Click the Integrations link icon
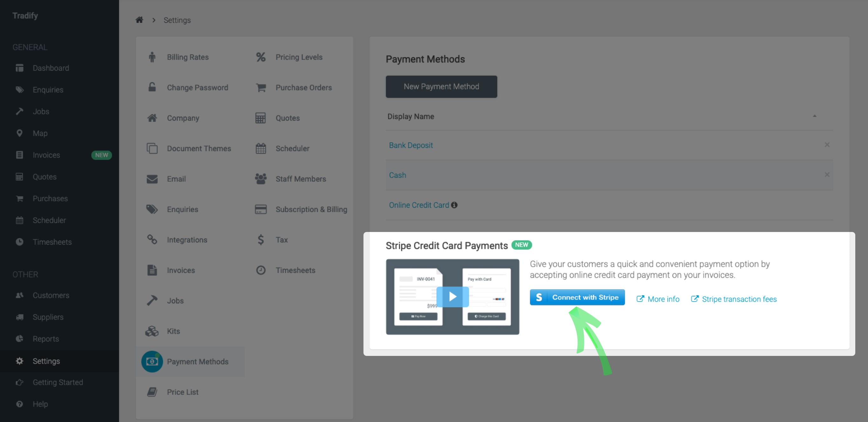This screenshot has height=422, width=868. (x=152, y=240)
